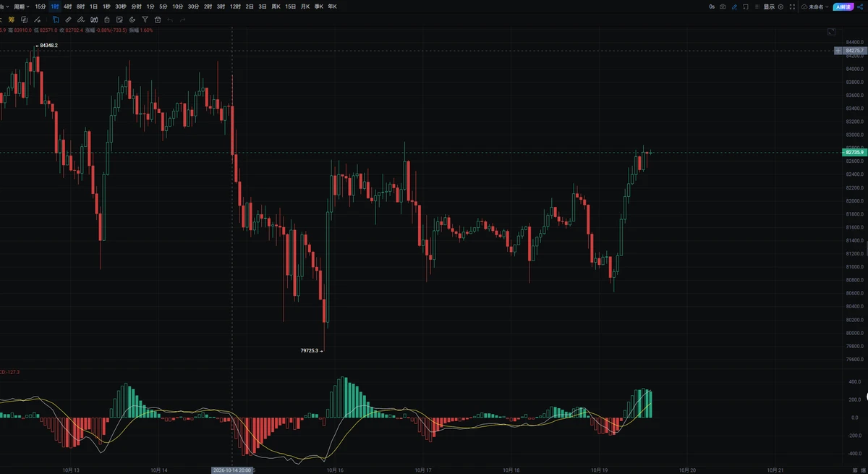Open the 未命名 layout dropdown
The width and height of the screenshot is (868, 474).
tap(814, 7)
